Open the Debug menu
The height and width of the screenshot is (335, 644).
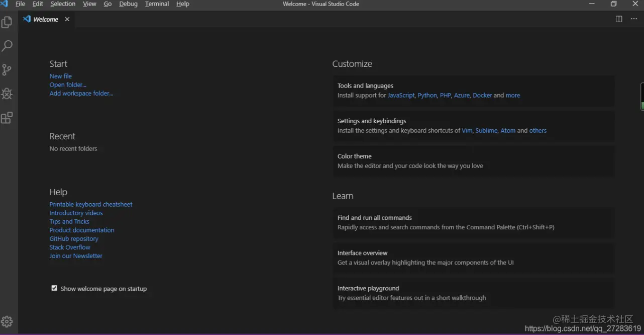(x=128, y=4)
